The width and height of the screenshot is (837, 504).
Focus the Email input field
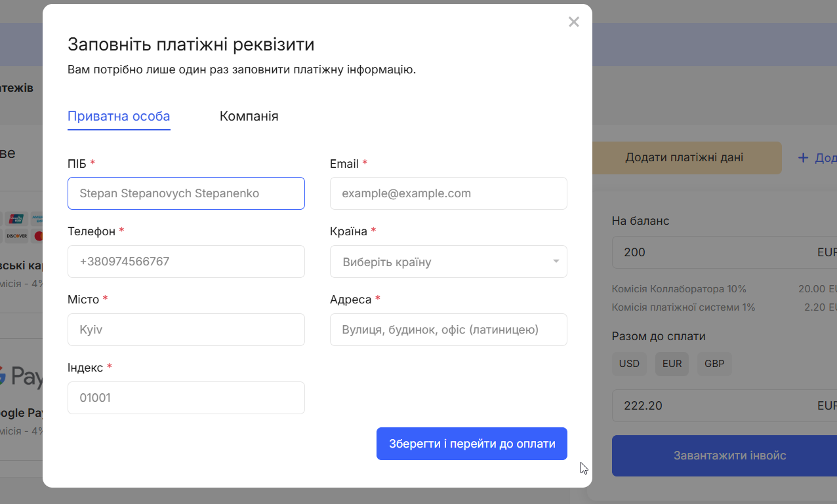pyautogui.click(x=448, y=193)
